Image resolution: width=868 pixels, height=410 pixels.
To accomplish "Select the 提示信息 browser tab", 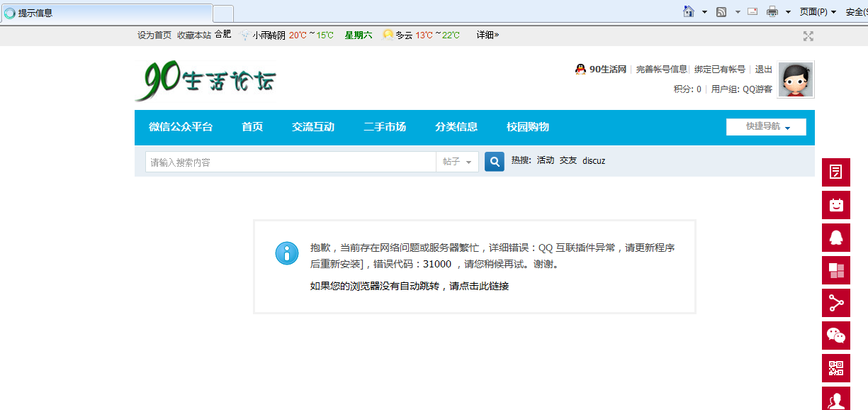I will [x=106, y=13].
